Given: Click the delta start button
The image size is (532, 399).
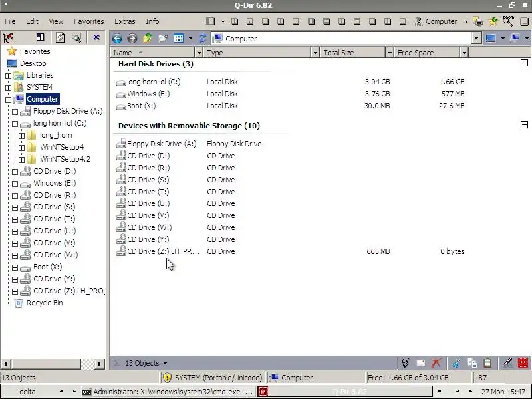Looking at the screenshot, I should pos(27,392).
